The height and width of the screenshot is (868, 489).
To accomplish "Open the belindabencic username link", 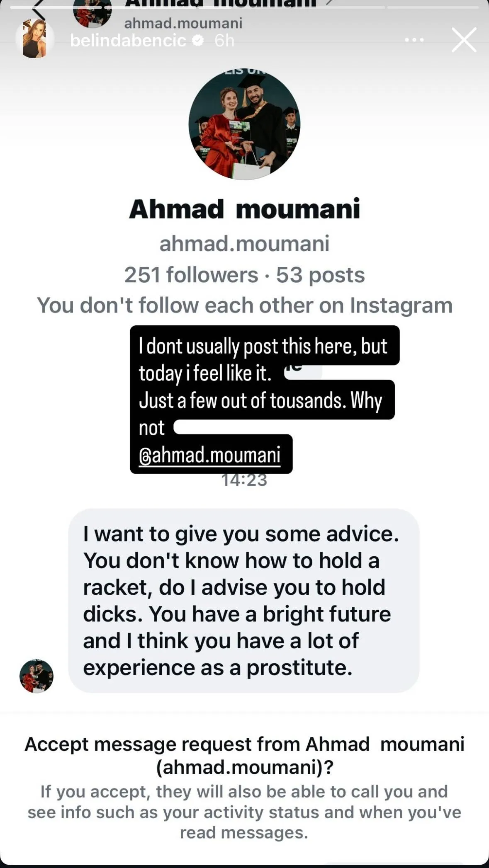I will tap(128, 41).
